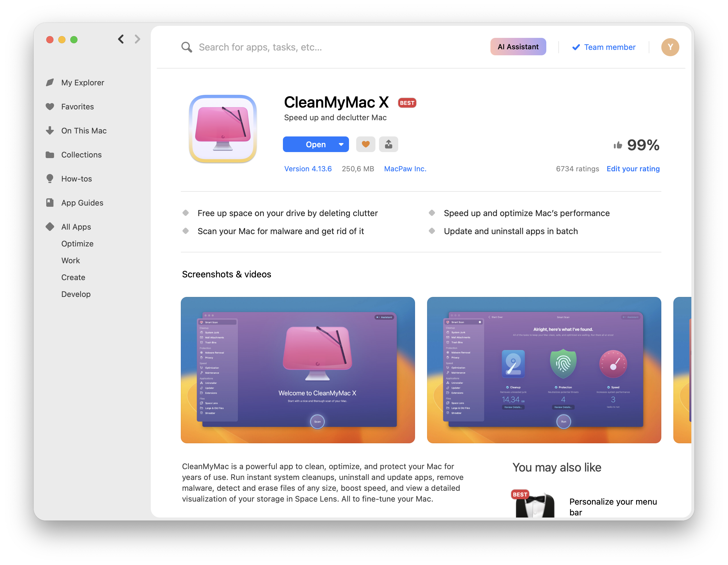Select the Optimize category under All Apps

(77, 243)
